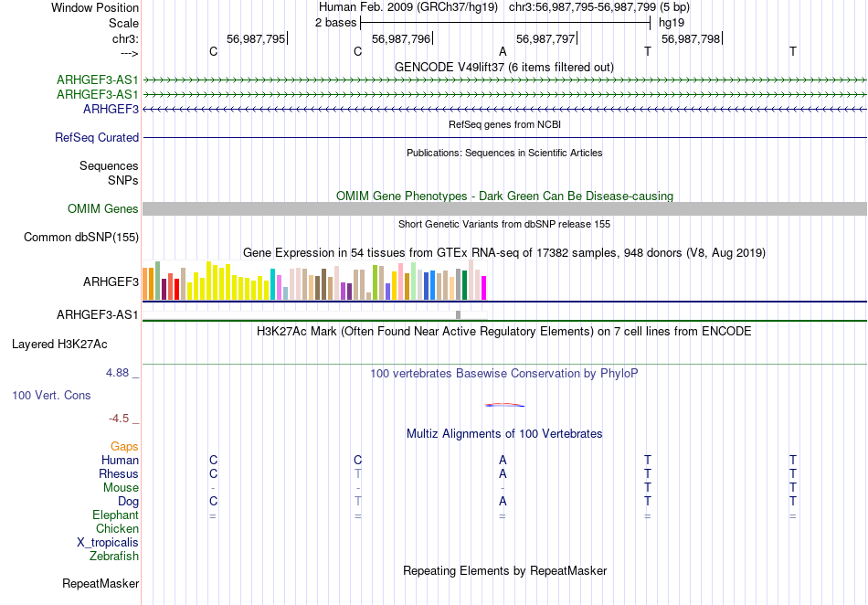Click the ARHGEF3-AS1 GTEx expression label
This screenshot has height=605, width=868.
(x=98, y=314)
